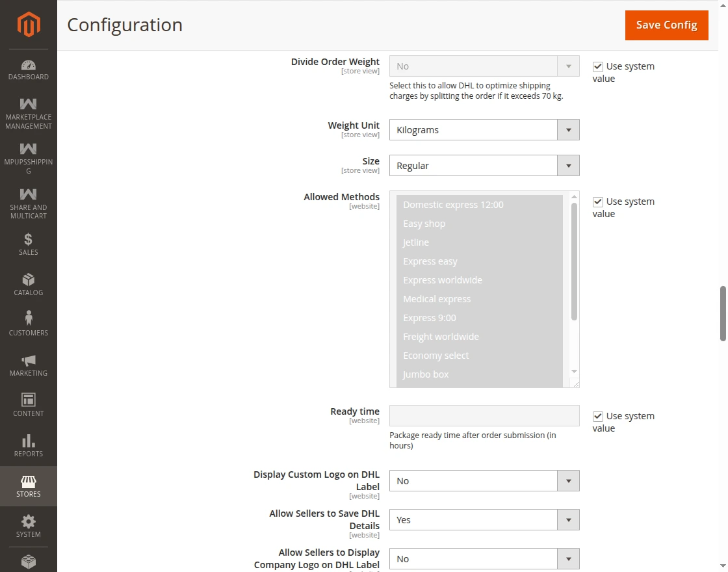Image resolution: width=728 pixels, height=572 pixels.
Task: Toggle Use system value for Ready time
Action: [597, 417]
